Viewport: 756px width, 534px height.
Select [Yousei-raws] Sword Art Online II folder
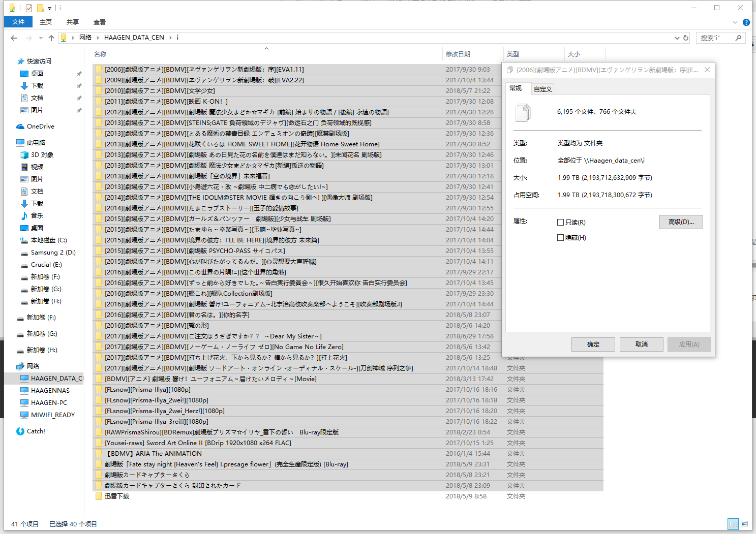pos(198,443)
